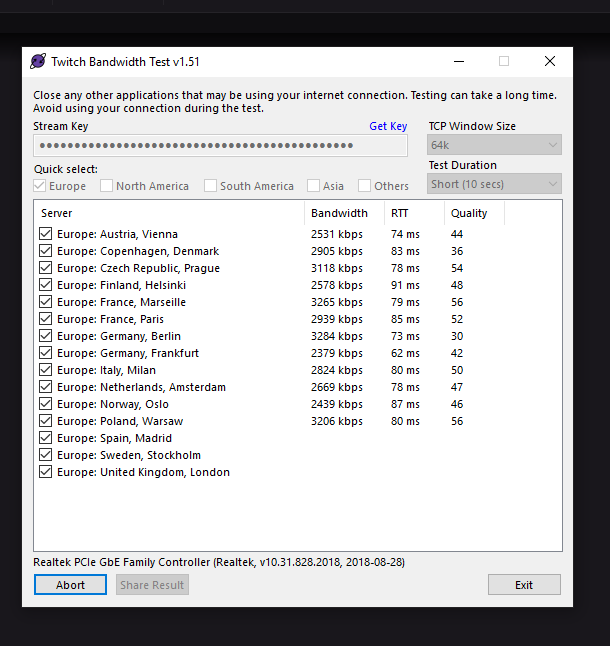Deselect the Spain, Madrid checkbox
The image size is (610, 646).
click(x=45, y=438)
